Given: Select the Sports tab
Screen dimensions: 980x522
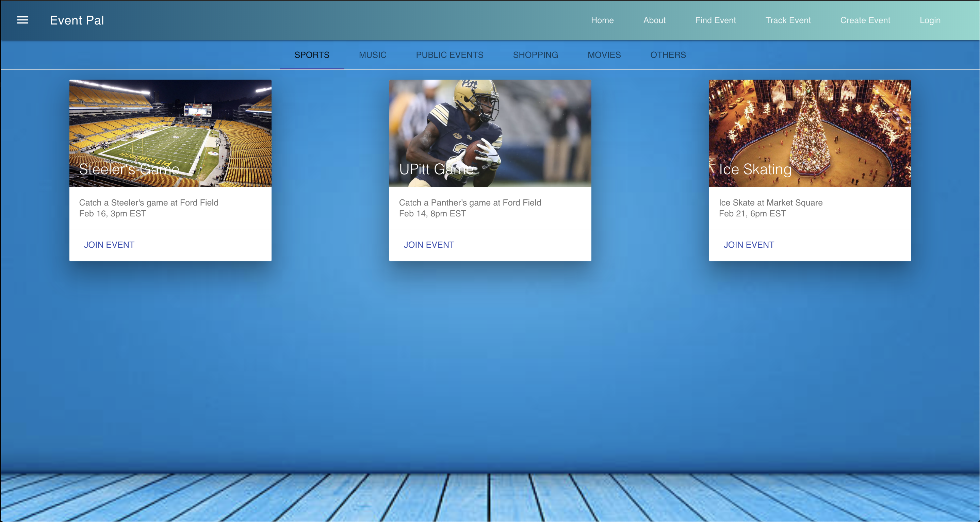Looking at the screenshot, I should [x=312, y=55].
